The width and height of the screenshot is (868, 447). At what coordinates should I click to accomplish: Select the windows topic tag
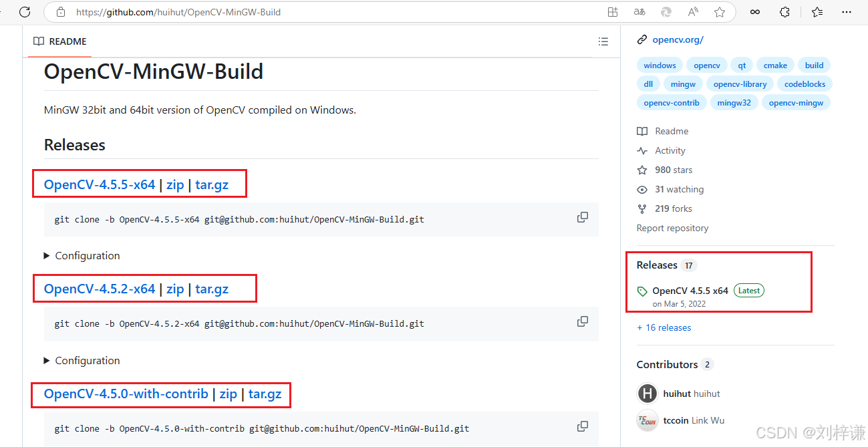point(660,65)
